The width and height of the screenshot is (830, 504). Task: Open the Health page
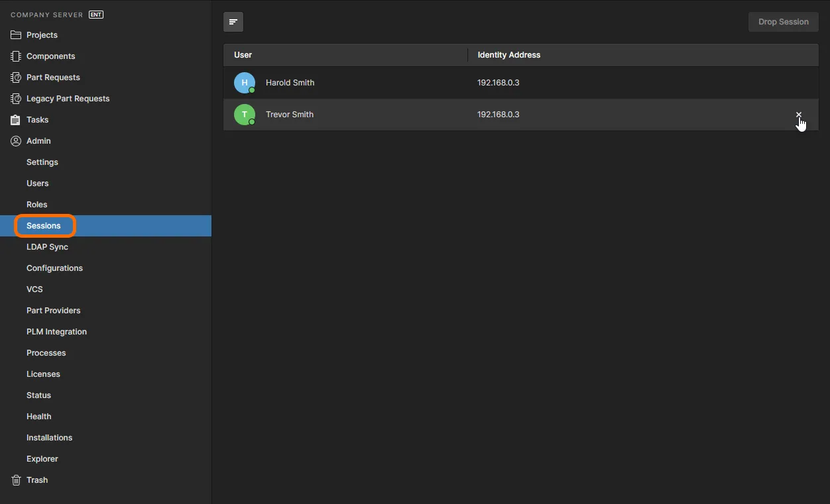point(39,417)
